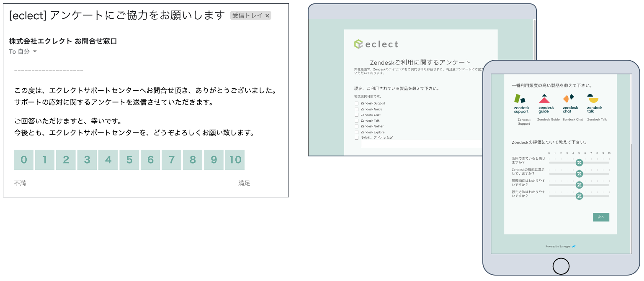Click the Zendeskご利用に関するアンケート heading

[420, 62]
